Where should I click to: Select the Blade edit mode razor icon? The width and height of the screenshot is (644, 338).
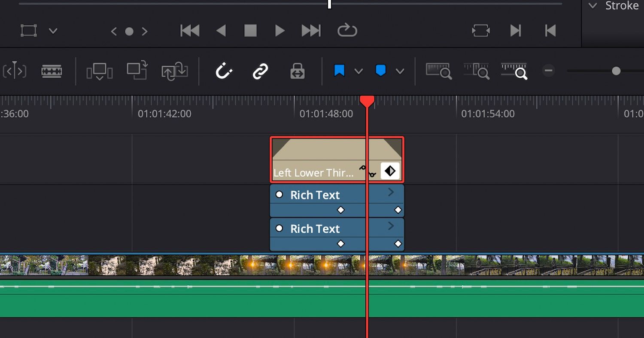52,71
